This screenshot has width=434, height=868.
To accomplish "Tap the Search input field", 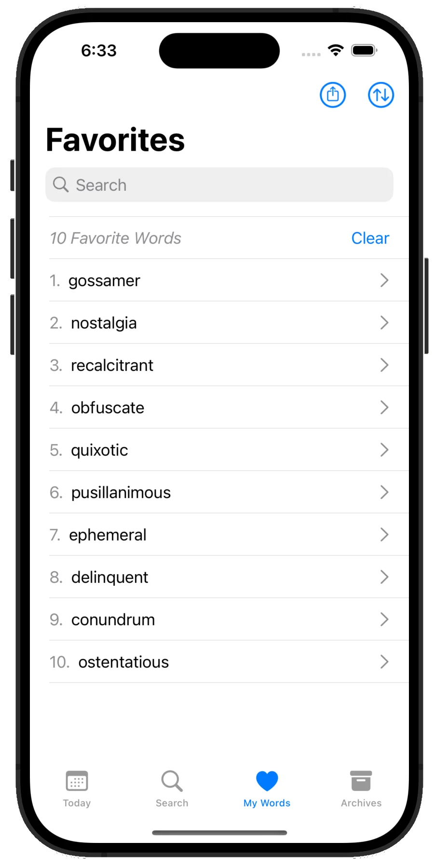I will click(219, 184).
